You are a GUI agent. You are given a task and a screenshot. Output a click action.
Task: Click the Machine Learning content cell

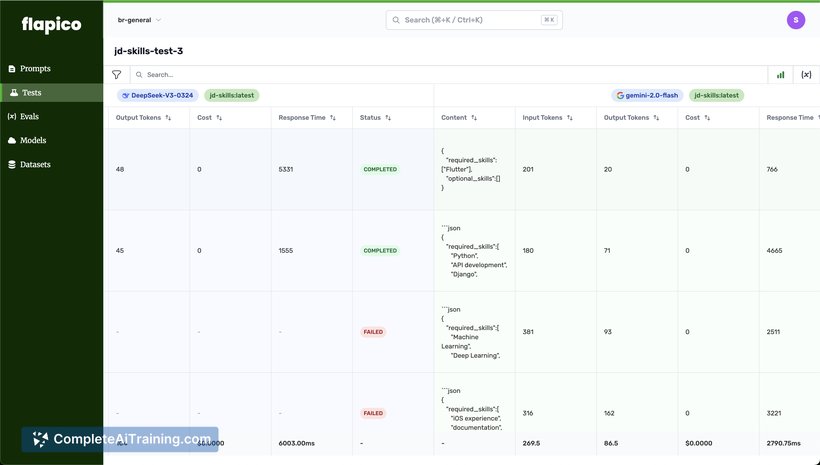point(474,332)
